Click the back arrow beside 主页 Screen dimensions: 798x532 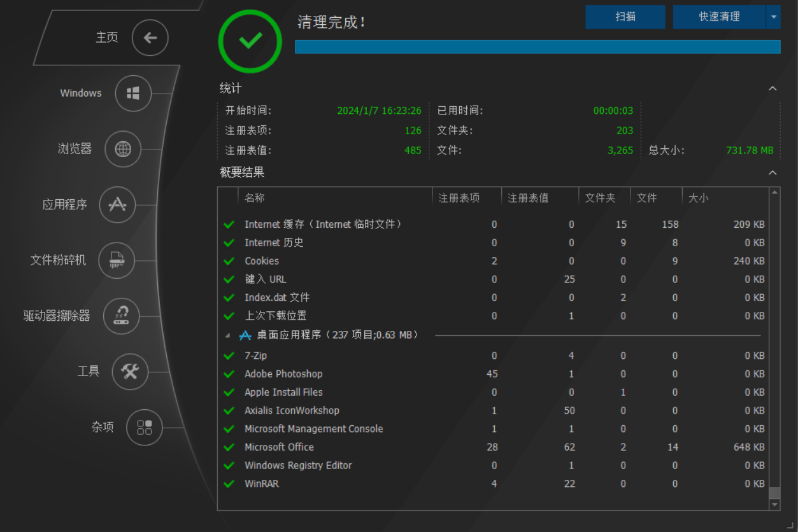click(x=150, y=38)
